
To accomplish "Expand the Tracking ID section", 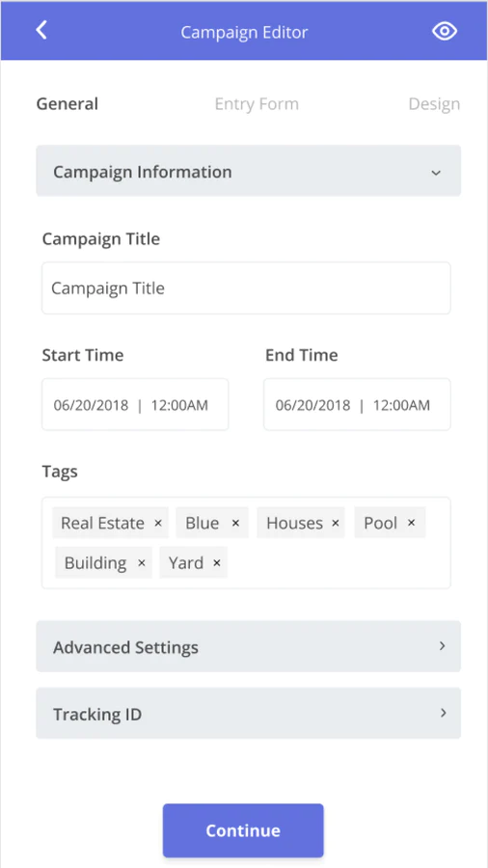I will click(249, 713).
